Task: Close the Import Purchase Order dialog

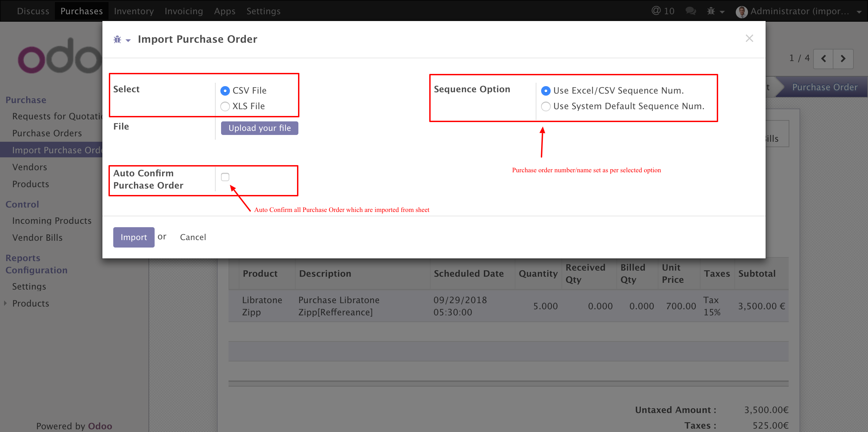Action: click(749, 38)
